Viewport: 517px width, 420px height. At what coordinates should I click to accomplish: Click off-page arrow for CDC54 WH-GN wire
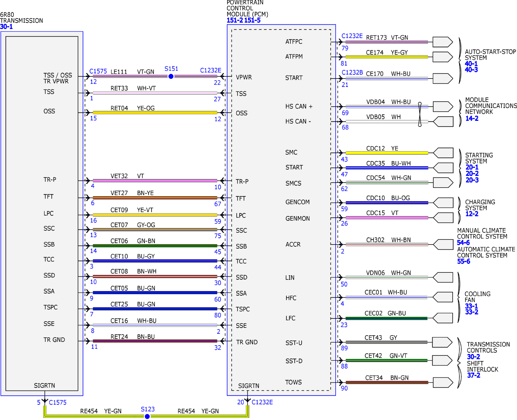pyautogui.click(x=443, y=183)
